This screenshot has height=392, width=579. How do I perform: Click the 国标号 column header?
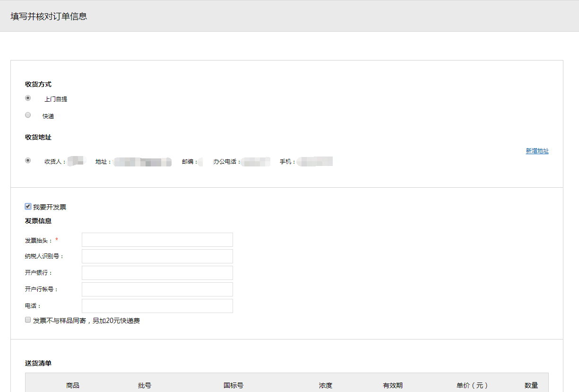(x=233, y=385)
